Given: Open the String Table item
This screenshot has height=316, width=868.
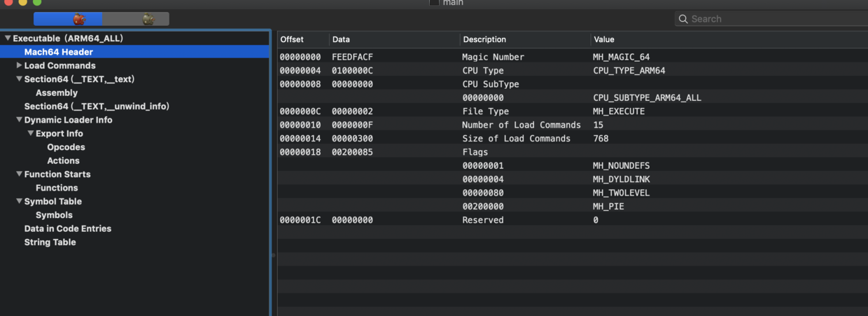Looking at the screenshot, I should click(50, 242).
